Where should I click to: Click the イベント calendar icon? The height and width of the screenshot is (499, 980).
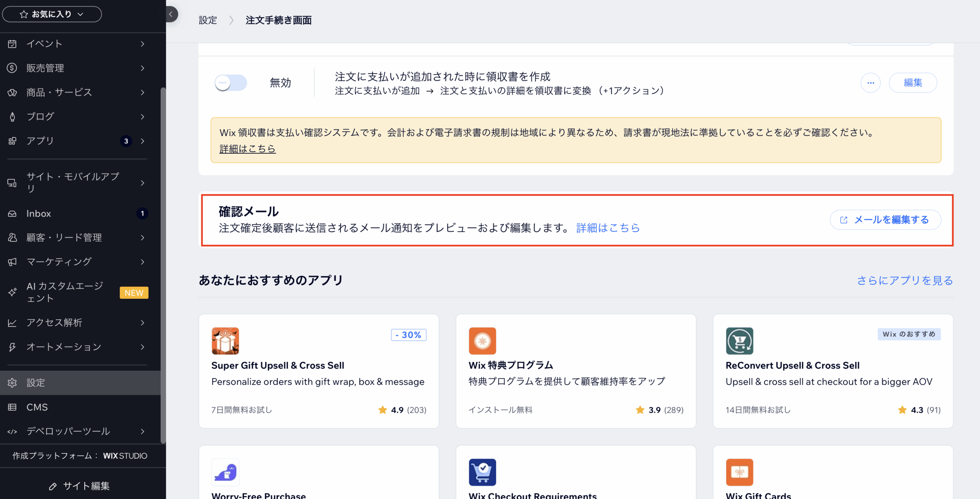pos(12,44)
